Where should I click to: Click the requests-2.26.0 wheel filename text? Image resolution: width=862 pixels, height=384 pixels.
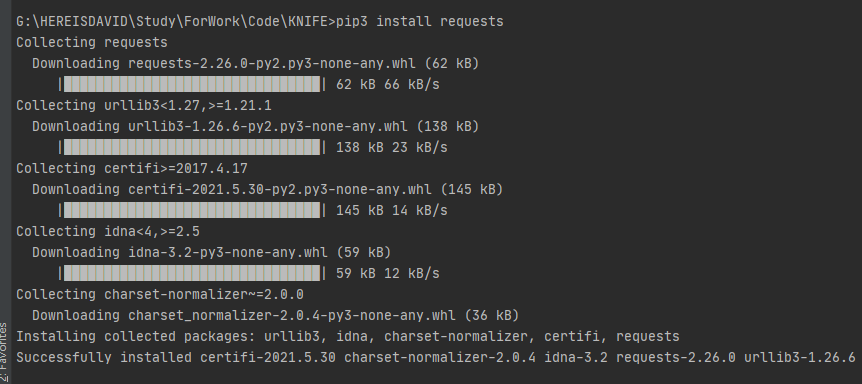pos(272,63)
